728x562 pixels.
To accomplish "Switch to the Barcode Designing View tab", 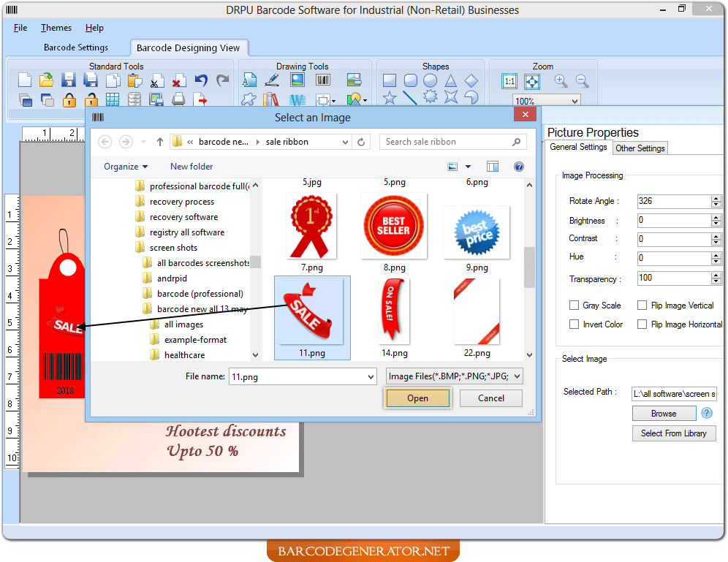I will [x=188, y=48].
